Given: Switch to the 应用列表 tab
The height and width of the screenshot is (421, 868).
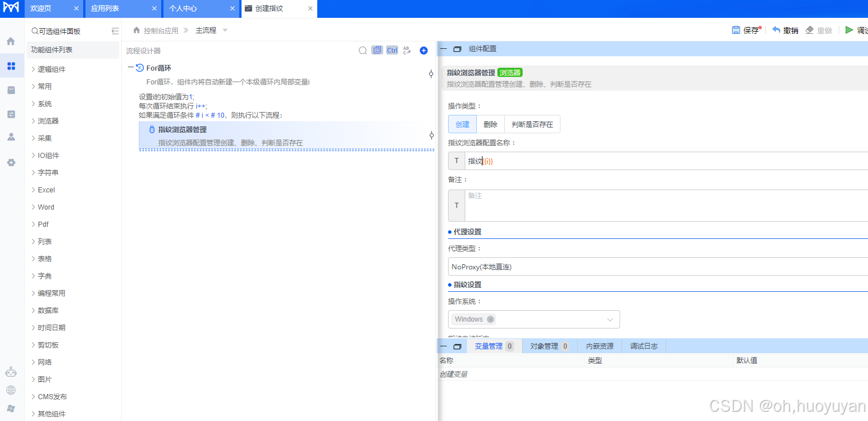Looking at the screenshot, I should (x=105, y=9).
